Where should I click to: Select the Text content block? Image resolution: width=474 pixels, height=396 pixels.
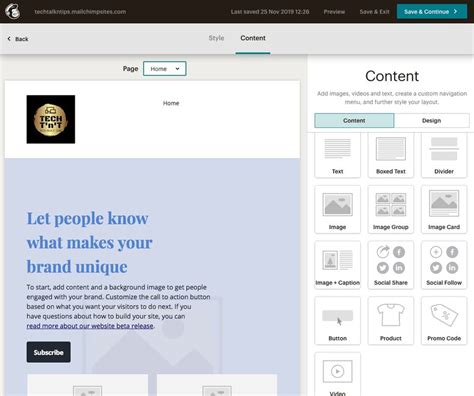[337, 155]
